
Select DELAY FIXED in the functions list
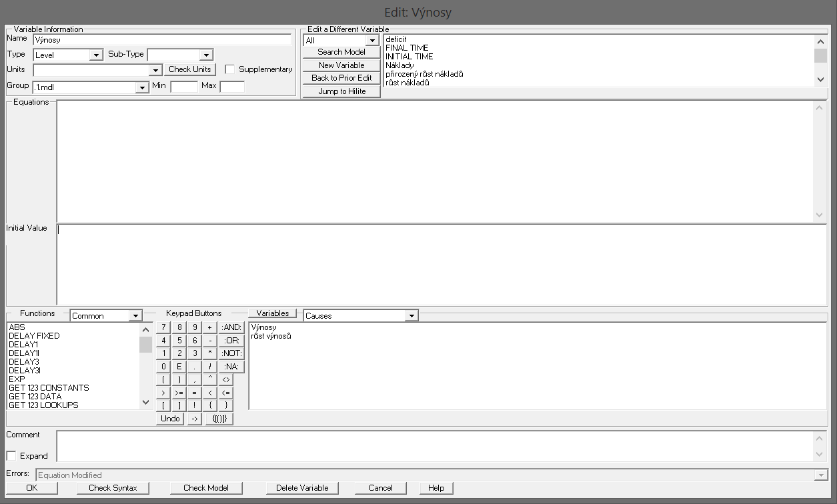click(x=34, y=336)
